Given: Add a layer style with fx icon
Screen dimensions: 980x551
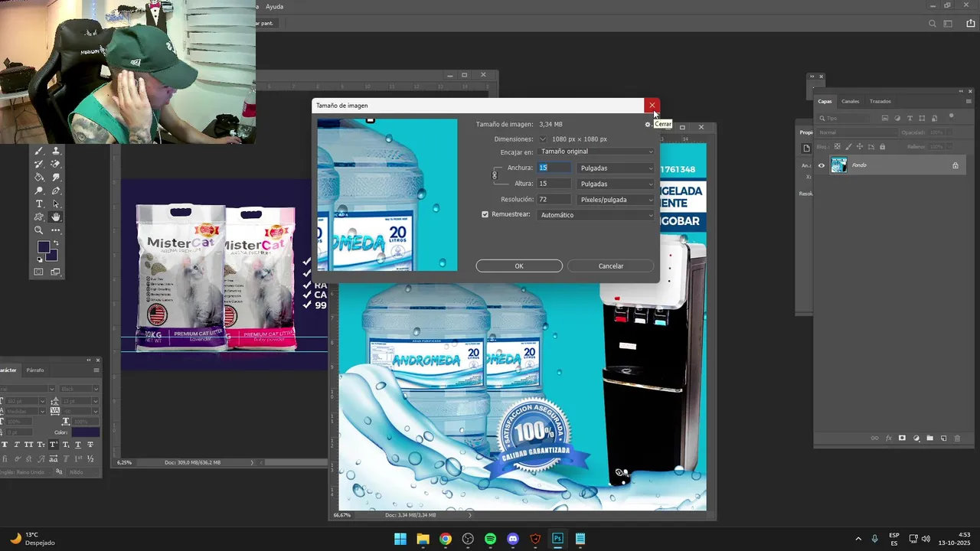Looking at the screenshot, I should tap(889, 438).
